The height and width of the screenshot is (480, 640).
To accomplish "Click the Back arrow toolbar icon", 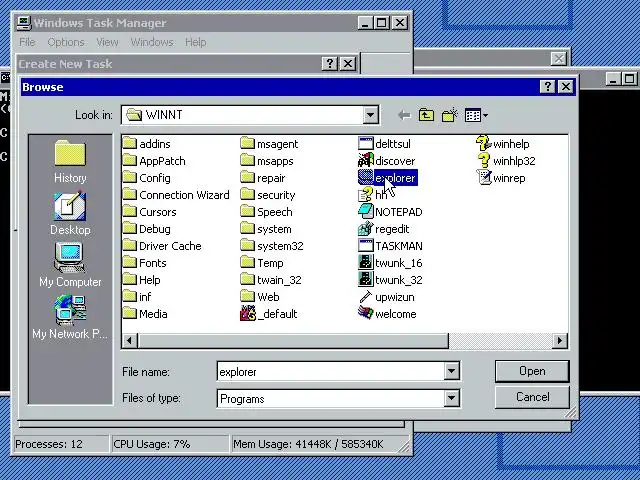I will [404, 116].
